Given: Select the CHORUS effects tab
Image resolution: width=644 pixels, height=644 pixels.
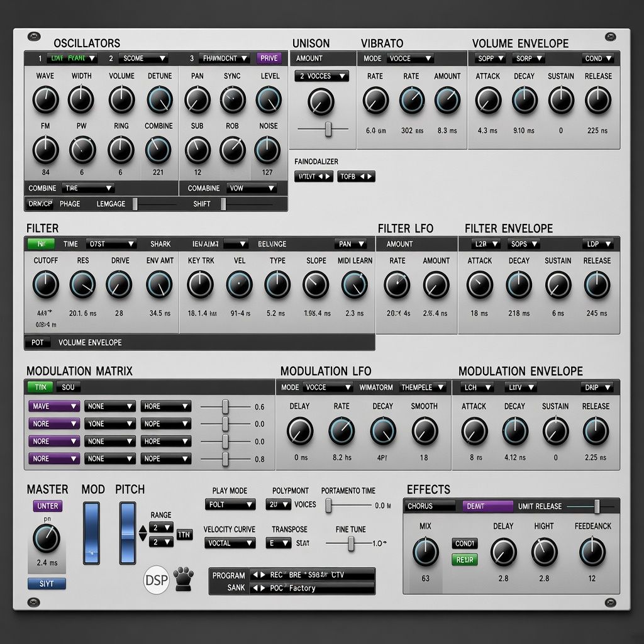Looking at the screenshot, I should [430, 506].
